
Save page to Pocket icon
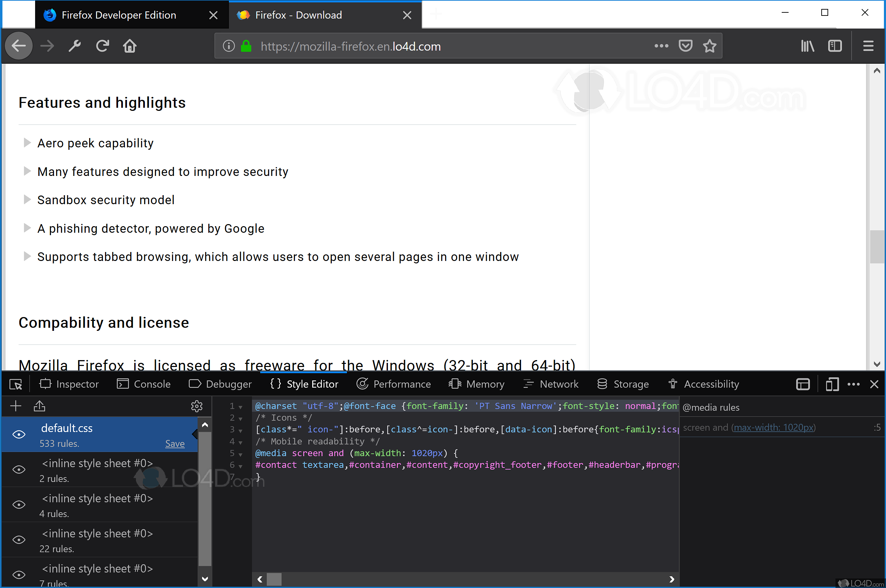point(685,46)
